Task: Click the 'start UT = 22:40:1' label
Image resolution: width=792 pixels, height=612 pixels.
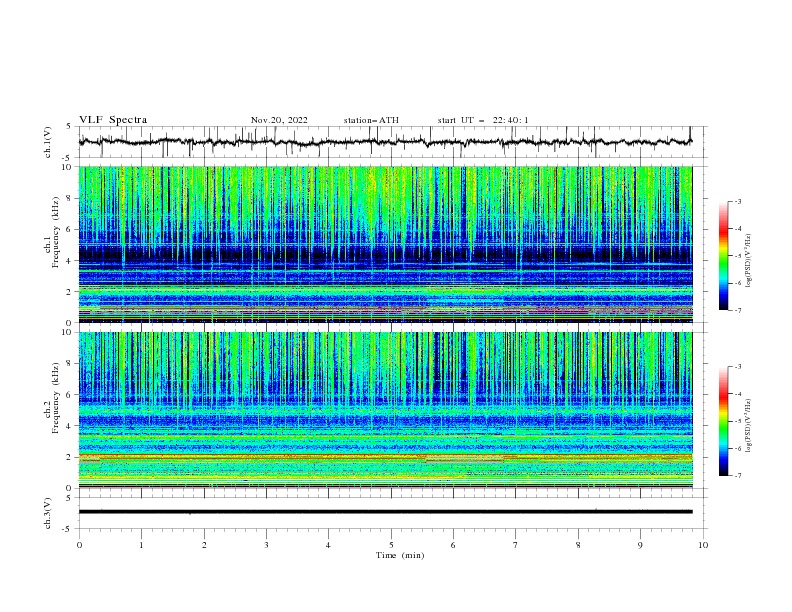Action: click(x=483, y=120)
